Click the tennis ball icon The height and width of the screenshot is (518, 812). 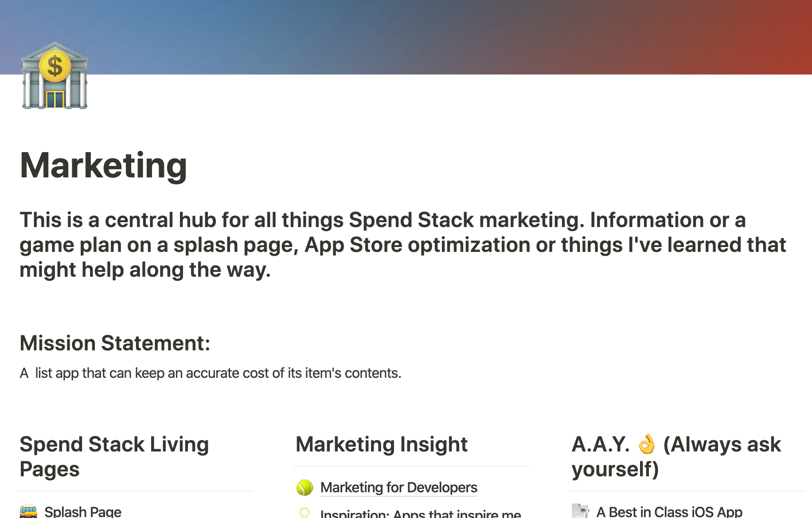click(x=304, y=487)
